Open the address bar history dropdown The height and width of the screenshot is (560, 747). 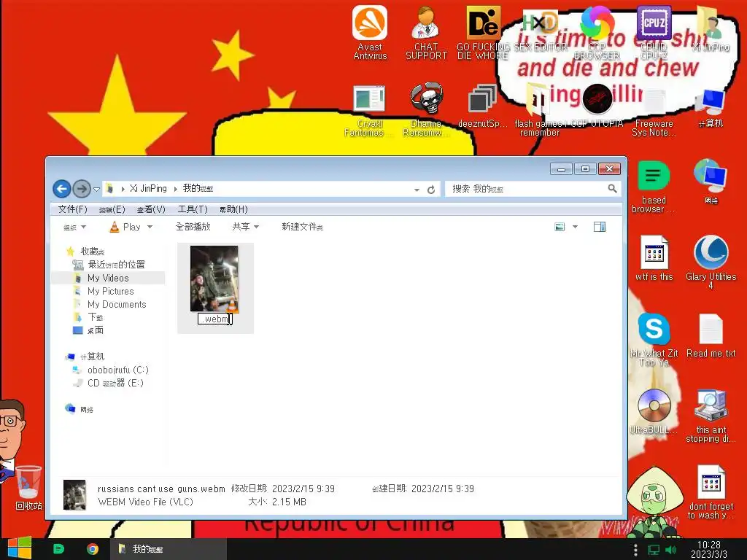tap(417, 190)
